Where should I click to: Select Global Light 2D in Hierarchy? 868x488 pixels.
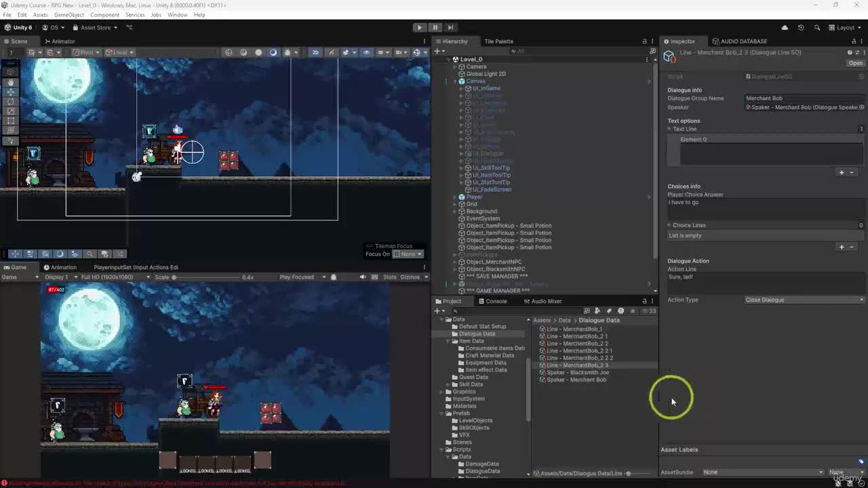click(x=486, y=74)
